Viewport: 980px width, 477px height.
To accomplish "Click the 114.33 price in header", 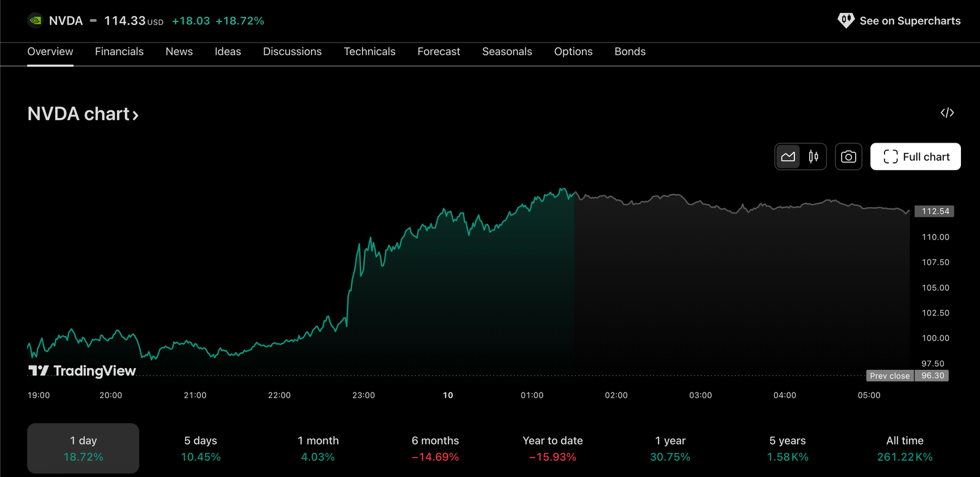I will [x=125, y=21].
